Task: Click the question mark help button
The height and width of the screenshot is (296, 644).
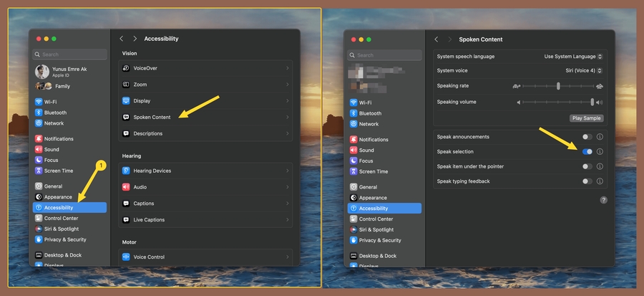Action: coord(603,200)
